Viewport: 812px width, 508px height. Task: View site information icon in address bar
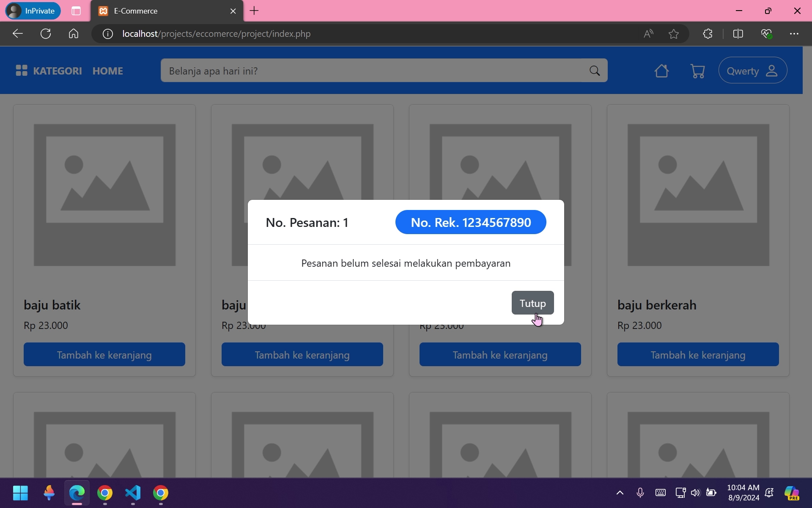click(108, 34)
